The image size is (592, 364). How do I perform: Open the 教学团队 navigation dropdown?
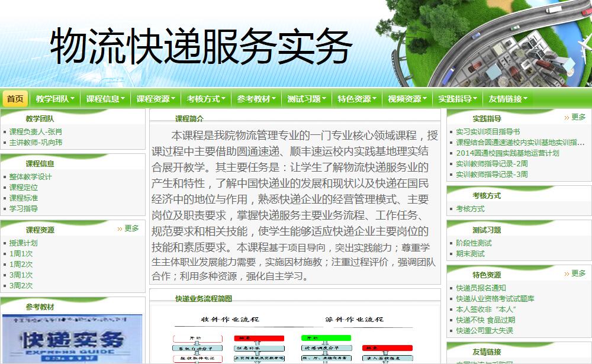54,99
